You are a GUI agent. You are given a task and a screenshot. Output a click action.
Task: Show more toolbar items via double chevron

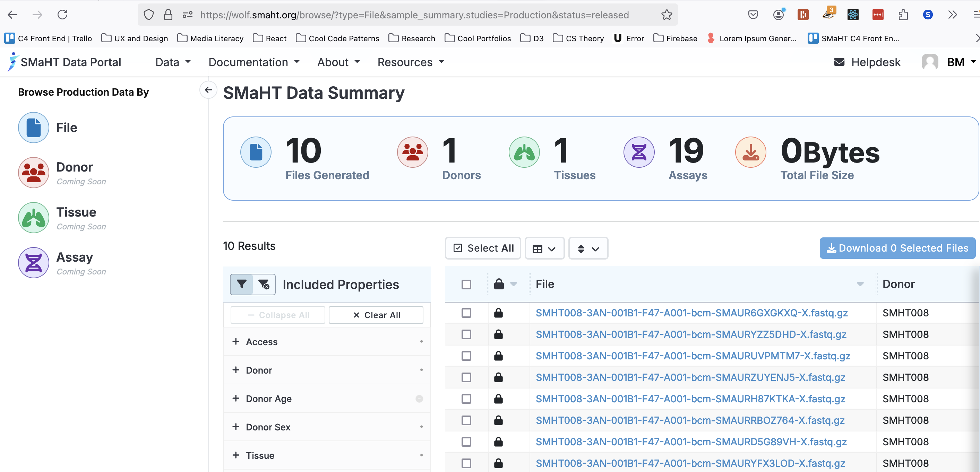952,15
